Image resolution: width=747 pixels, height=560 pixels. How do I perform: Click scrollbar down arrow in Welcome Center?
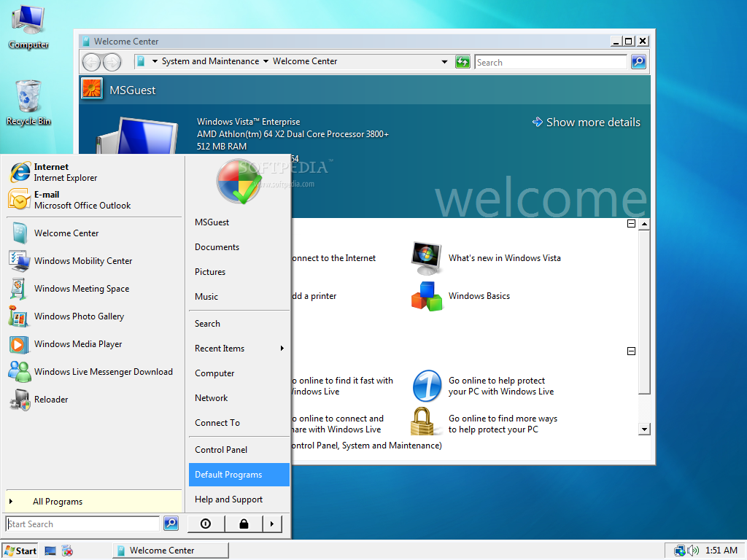[x=644, y=429]
